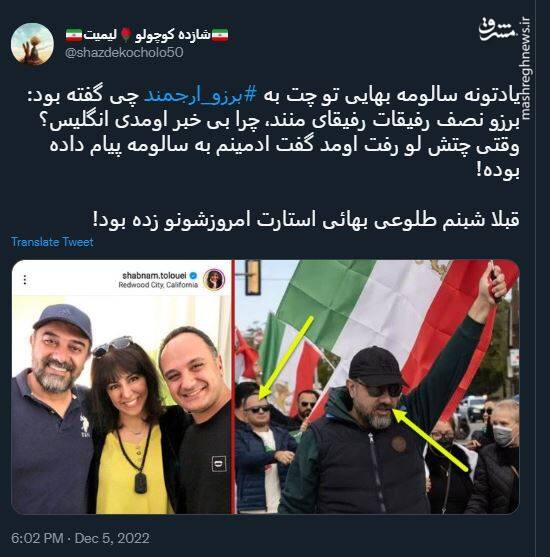
Task: Click the Translate Tweet link
Action: [52, 242]
